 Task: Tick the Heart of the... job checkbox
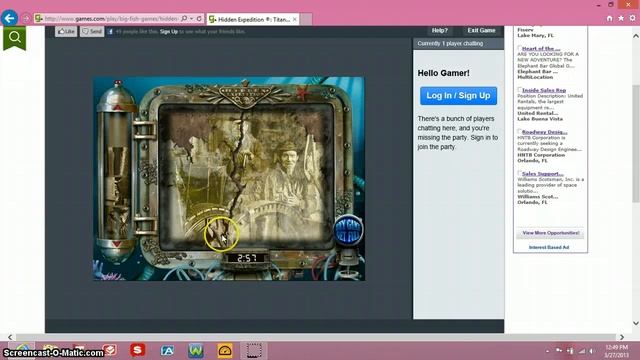tap(520, 48)
